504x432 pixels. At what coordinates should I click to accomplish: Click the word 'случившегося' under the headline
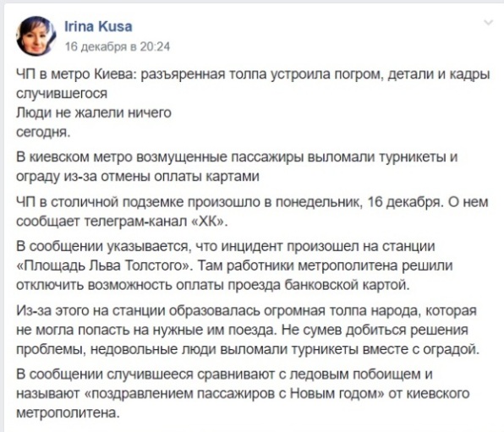[62, 94]
